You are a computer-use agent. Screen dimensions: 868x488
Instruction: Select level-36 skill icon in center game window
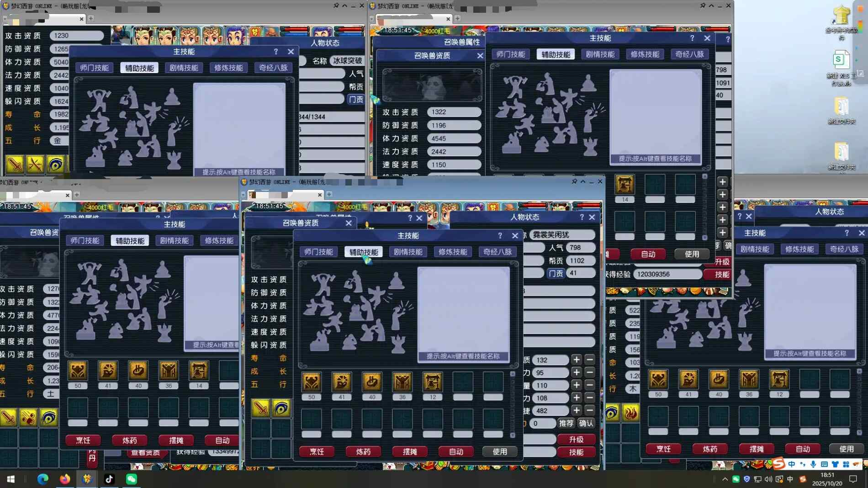click(402, 382)
